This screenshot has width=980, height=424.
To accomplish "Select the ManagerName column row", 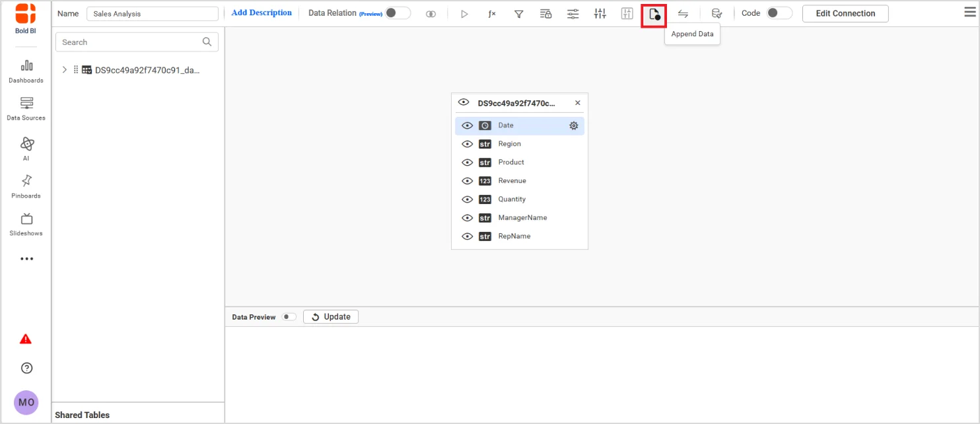I will pos(520,218).
